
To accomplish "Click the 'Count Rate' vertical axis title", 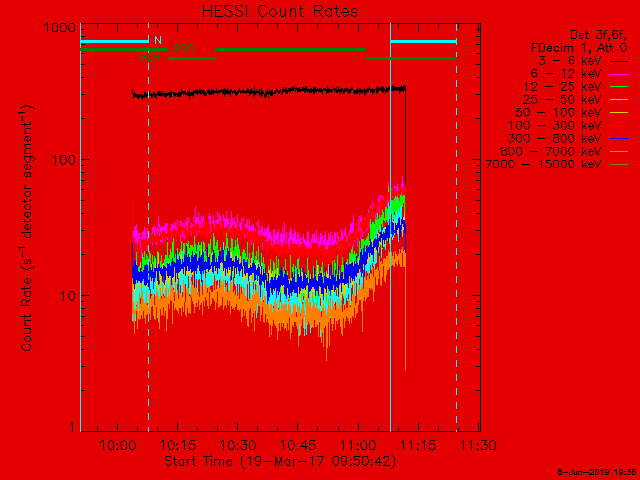I will (x=27, y=314).
